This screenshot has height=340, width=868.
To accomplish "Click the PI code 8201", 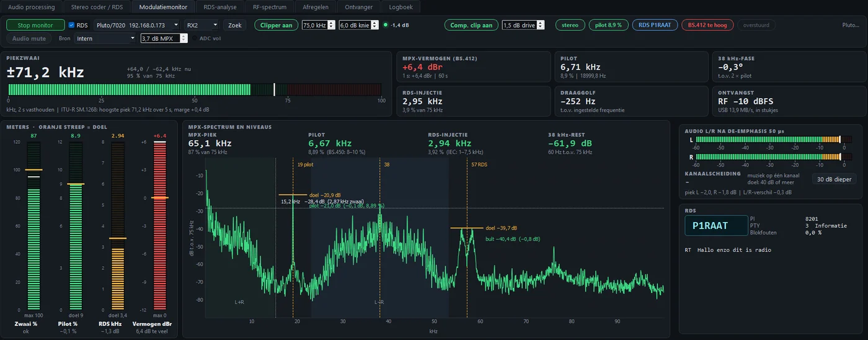I will [x=812, y=218].
